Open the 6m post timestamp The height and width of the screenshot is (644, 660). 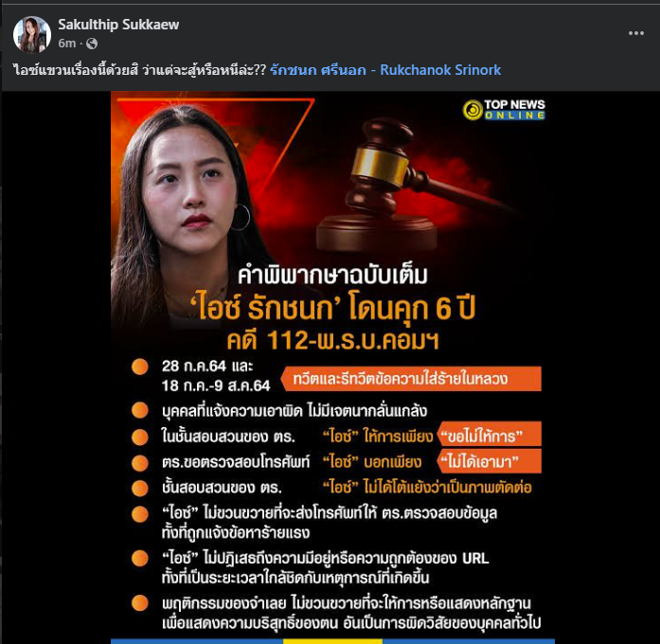coord(67,44)
